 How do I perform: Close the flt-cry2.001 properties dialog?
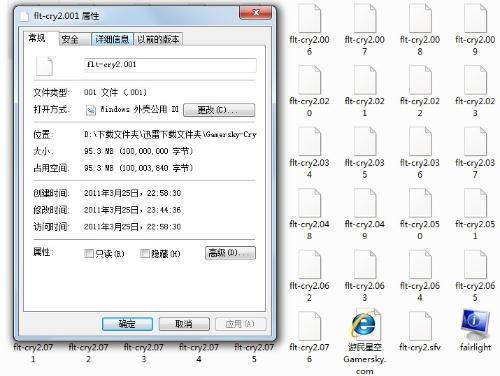pyautogui.click(x=256, y=13)
